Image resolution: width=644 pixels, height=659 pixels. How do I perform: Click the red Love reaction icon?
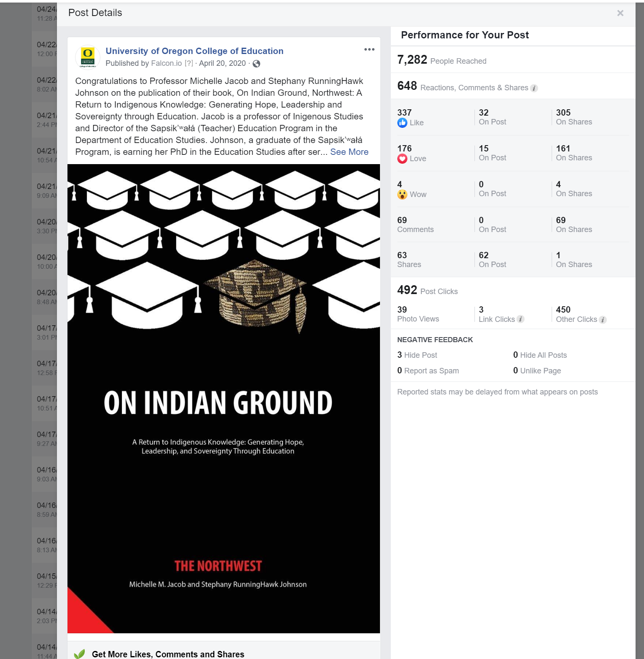tap(402, 159)
